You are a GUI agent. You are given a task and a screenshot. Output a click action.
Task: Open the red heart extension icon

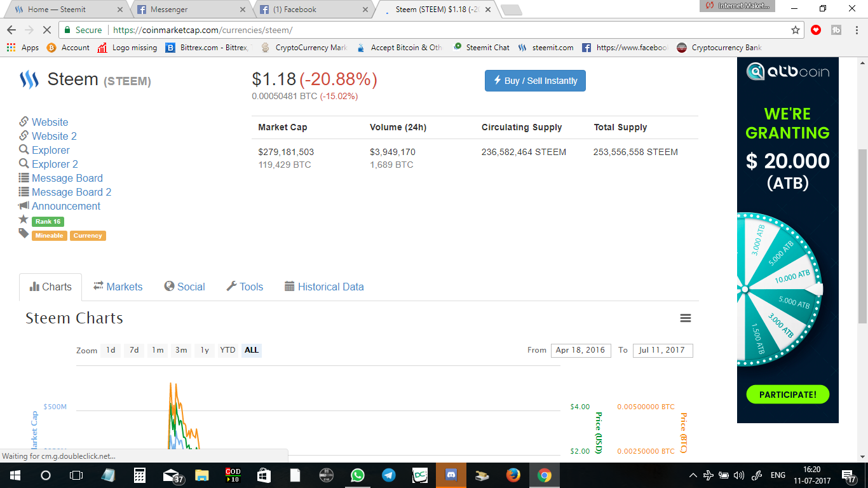(816, 30)
